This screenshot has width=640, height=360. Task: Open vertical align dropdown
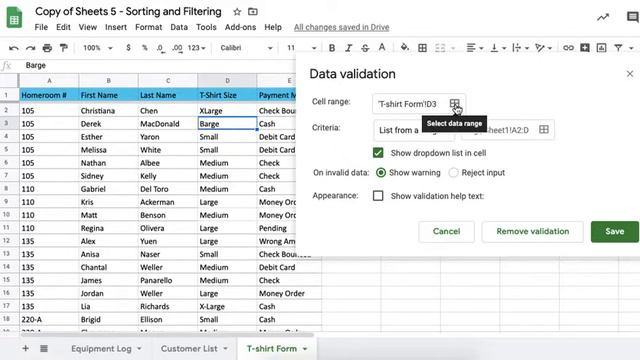pyautogui.click(x=498, y=48)
